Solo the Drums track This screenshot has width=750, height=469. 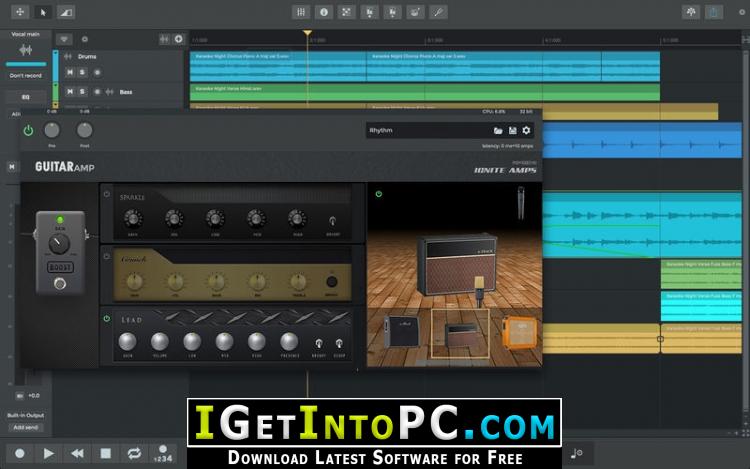click(82, 72)
